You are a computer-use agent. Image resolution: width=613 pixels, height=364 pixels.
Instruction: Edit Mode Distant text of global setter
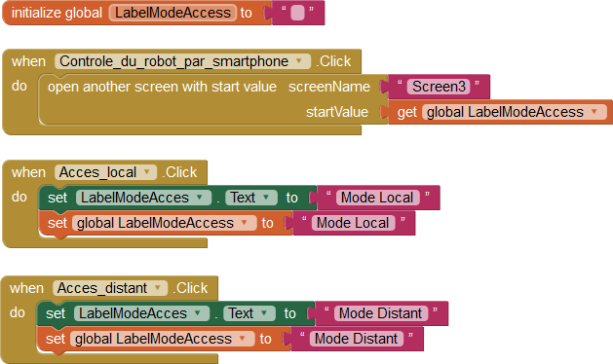coord(356,339)
